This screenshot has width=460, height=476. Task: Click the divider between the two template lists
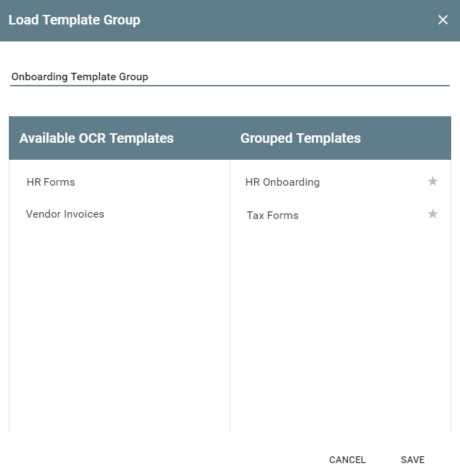230,306
